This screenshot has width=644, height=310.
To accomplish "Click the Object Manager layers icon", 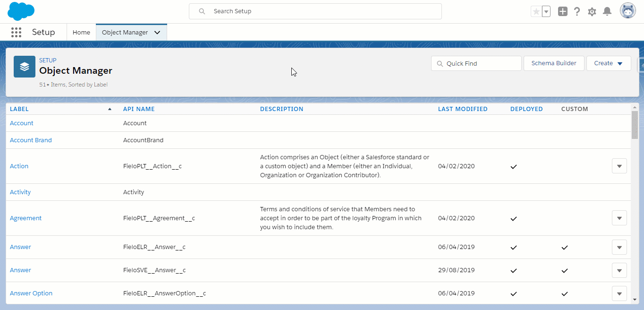I will click(25, 67).
